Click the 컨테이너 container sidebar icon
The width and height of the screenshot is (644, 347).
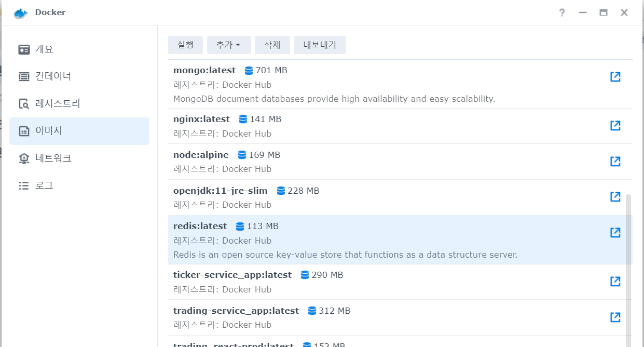coord(24,76)
